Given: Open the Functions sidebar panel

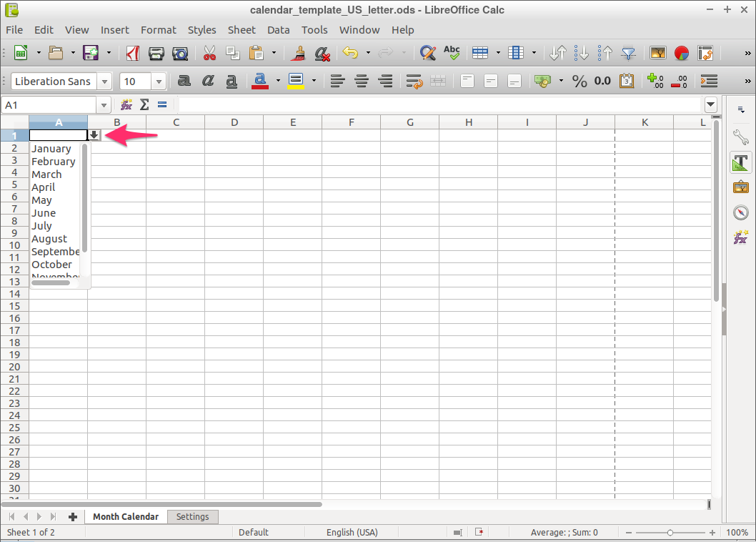Looking at the screenshot, I should point(741,237).
